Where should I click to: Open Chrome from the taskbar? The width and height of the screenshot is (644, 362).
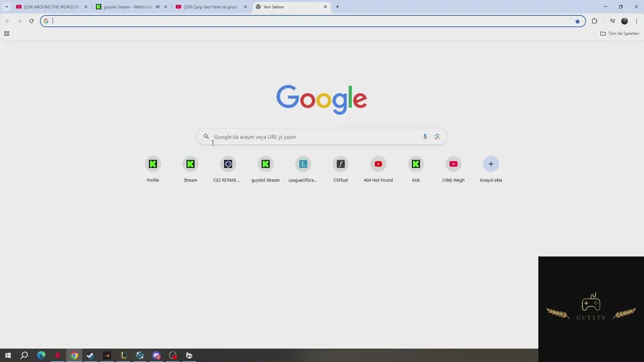74,355
